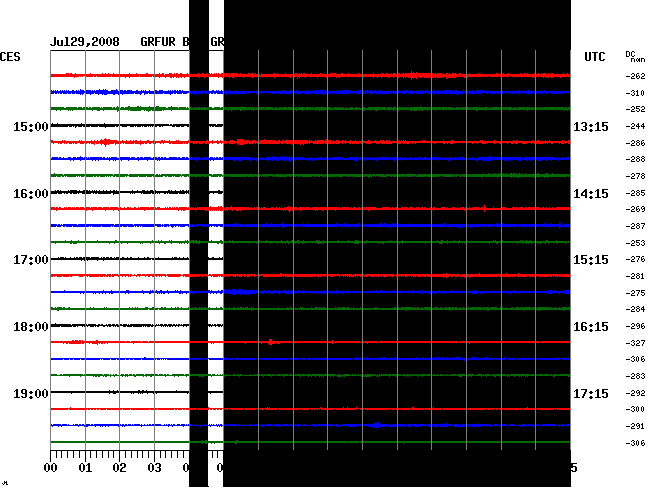Click the DC column header

(630, 54)
